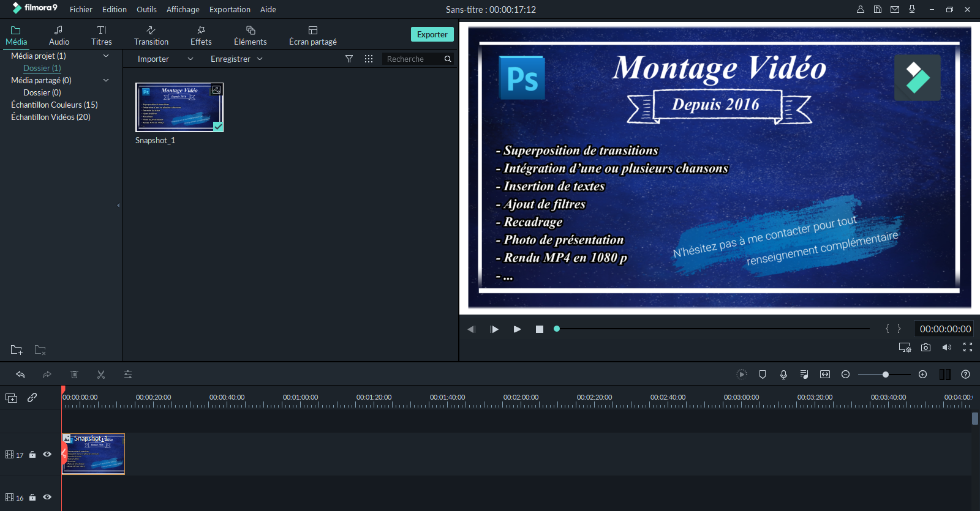Collapse the Média partagé tree section
The height and width of the screenshot is (511, 980).
coord(106,80)
